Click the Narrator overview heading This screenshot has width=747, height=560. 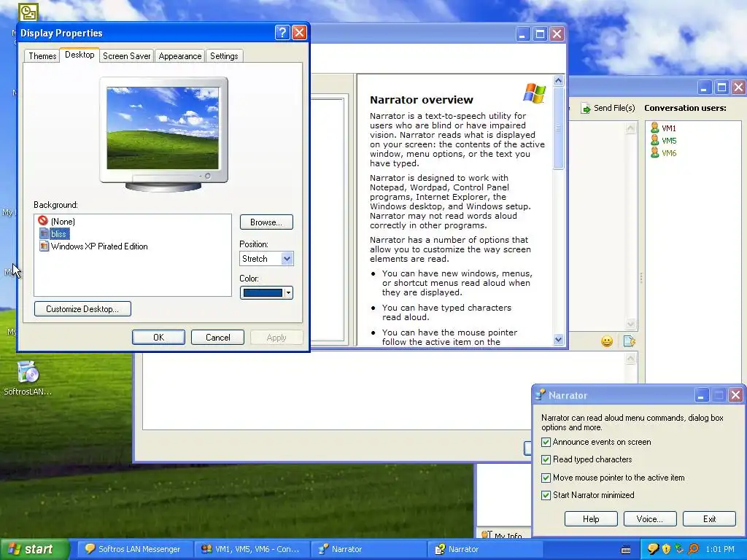pos(421,99)
